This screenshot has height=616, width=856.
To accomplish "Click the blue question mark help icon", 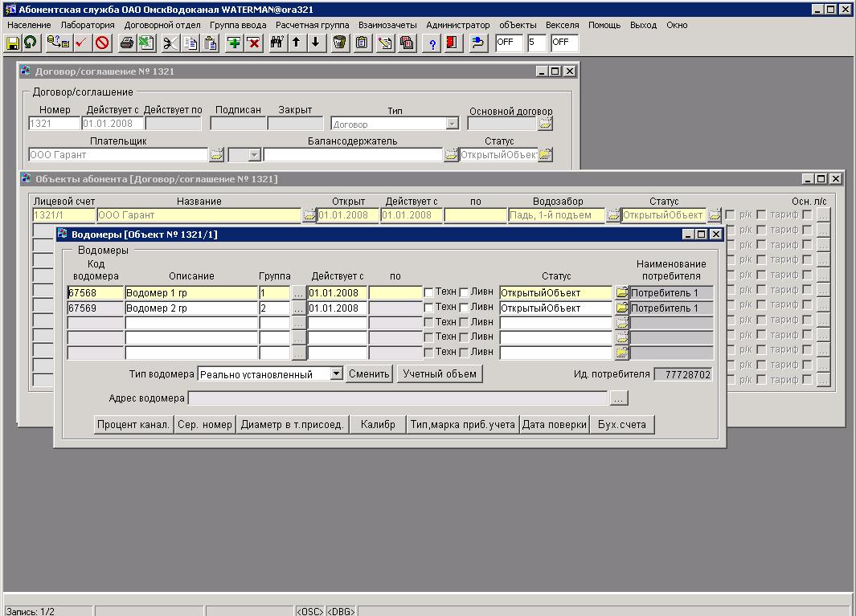I will 432,43.
